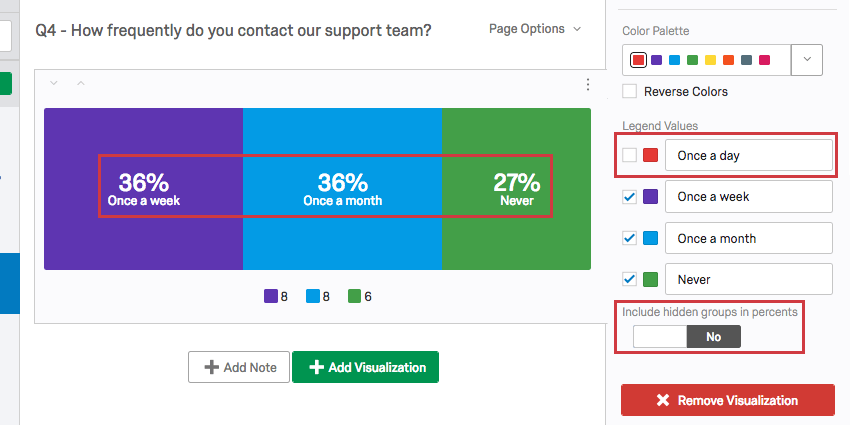Screen dimensions: 850x425
Task: Toggle Include hidden groups in percents switch
Action: (x=686, y=337)
